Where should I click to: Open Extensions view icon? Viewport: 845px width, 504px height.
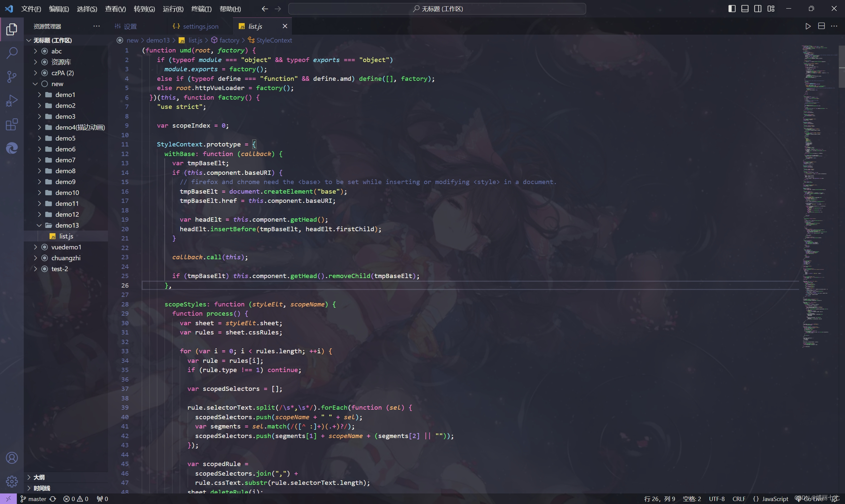click(x=12, y=125)
